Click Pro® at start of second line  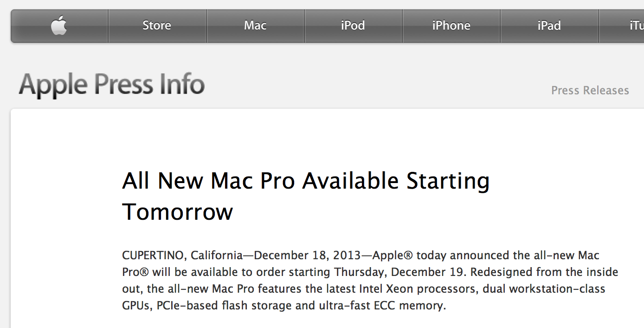[135, 272]
